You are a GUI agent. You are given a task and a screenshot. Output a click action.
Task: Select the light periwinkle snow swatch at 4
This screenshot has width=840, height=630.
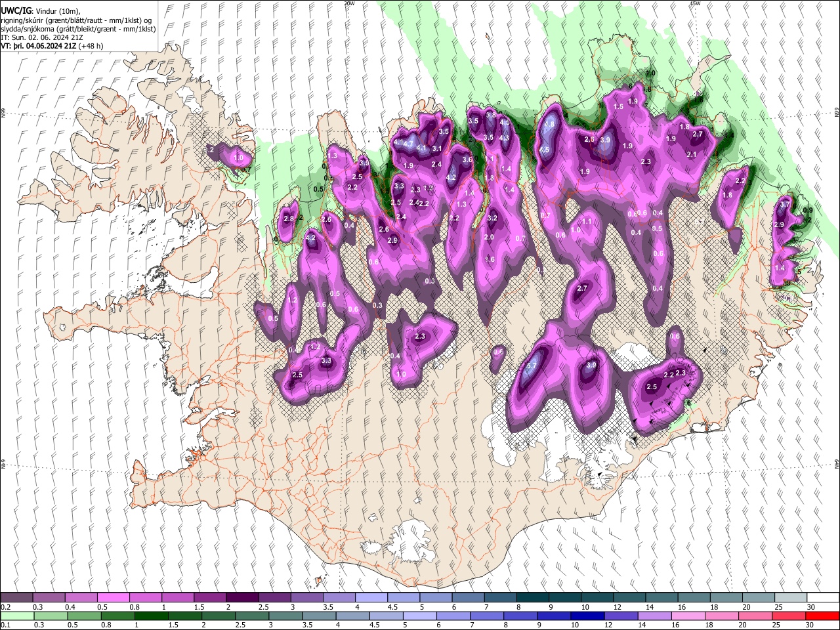(x=371, y=598)
